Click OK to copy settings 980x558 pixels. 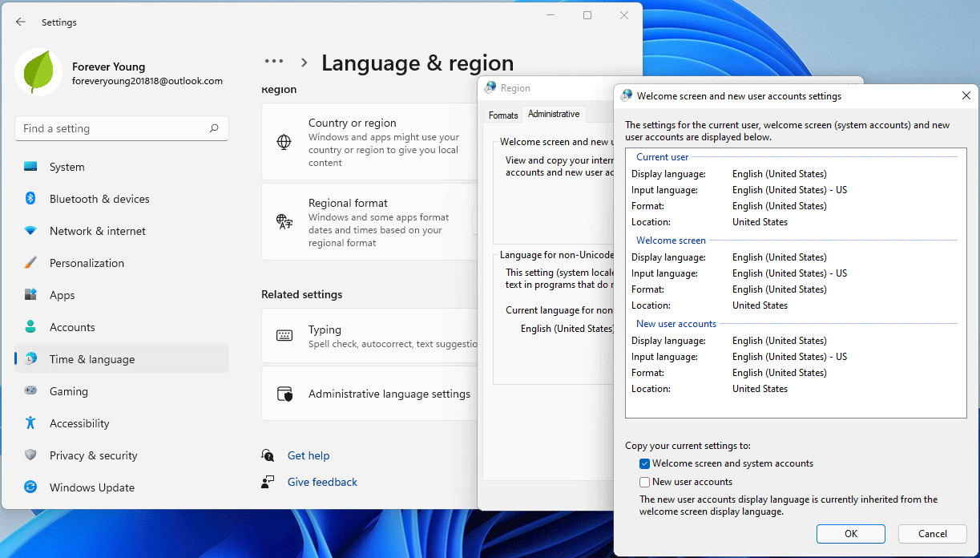[850, 534]
